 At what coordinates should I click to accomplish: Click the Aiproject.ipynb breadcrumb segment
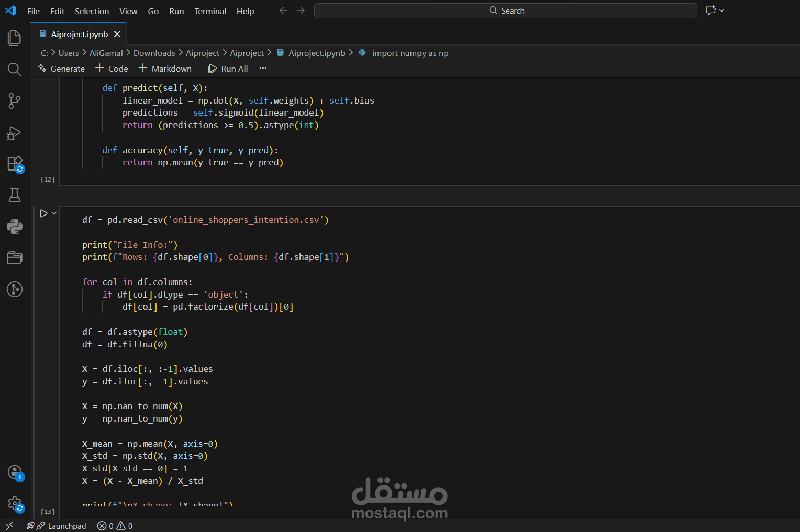[311, 53]
